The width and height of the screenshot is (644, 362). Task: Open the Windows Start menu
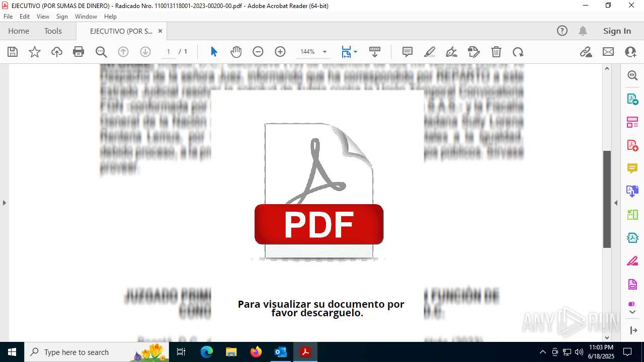pyautogui.click(x=12, y=352)
